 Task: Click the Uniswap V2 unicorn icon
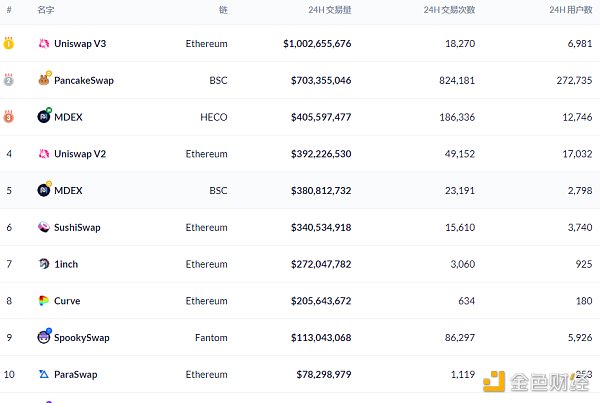[x=44, y=154]
